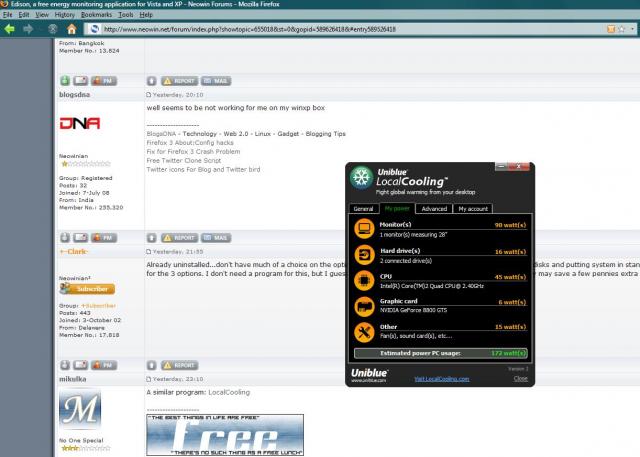Open the Help menu
Viewport: 640px width, 457px height.
click(x=146, y=15)
